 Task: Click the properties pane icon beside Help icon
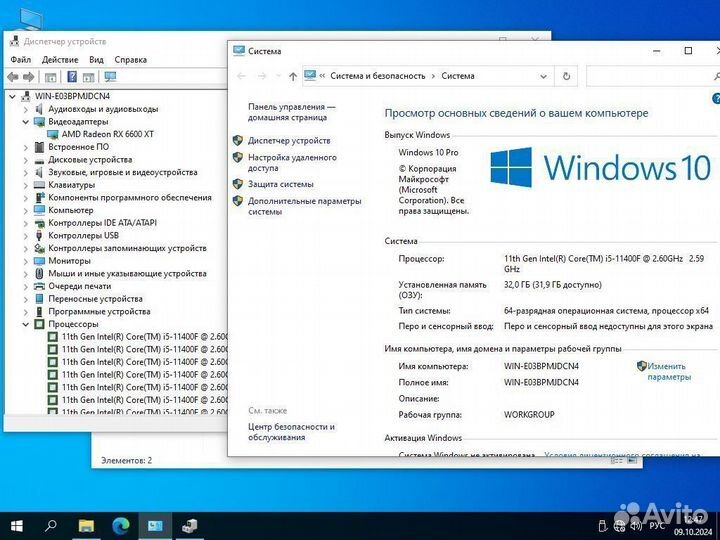point(88,77)
